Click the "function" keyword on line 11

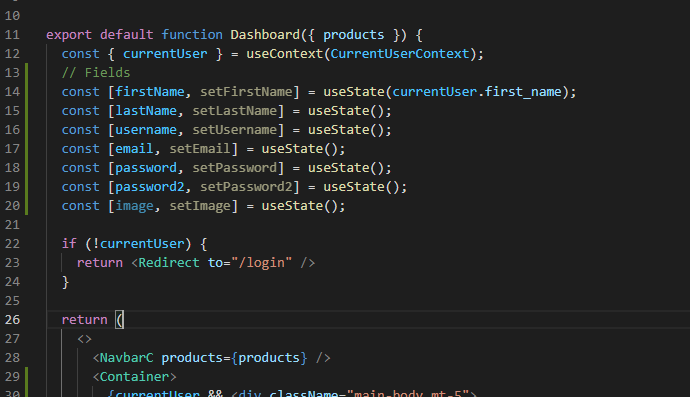[192, 35]
